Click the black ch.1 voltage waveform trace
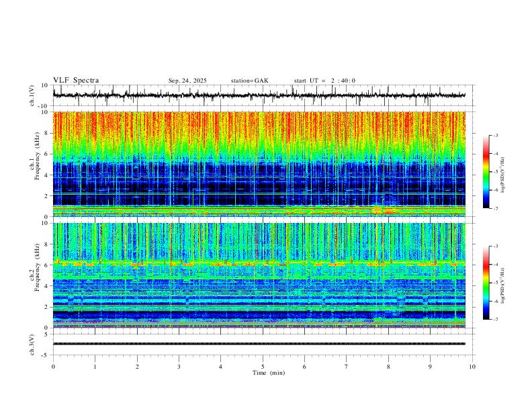The width and height of the screenshot is (532, 411). [259, 95]
